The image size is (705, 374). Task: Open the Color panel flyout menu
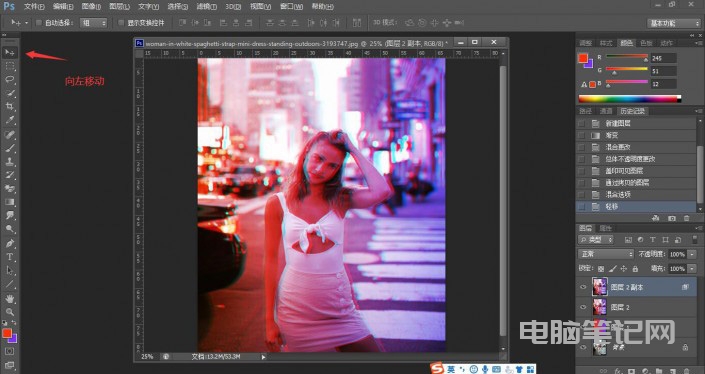click(x=699, y=43)
